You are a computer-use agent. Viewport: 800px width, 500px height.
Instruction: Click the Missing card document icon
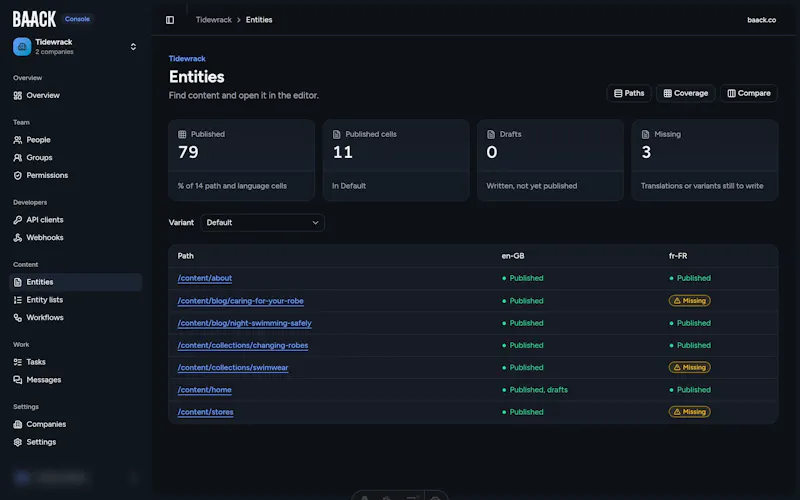645,134
